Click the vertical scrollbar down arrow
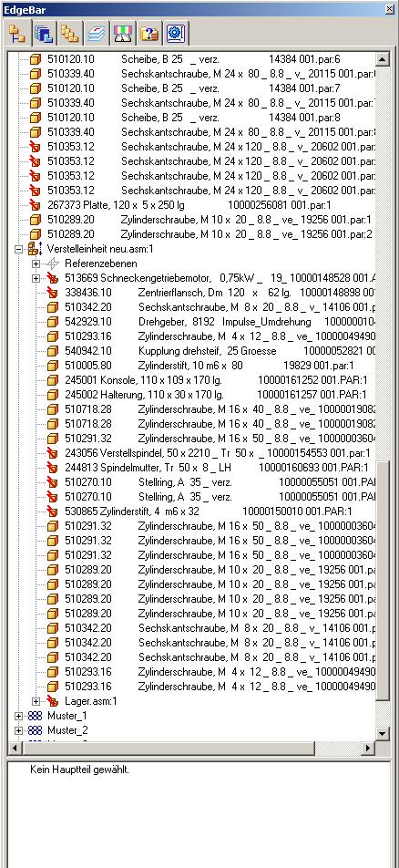 click(383, 733)
